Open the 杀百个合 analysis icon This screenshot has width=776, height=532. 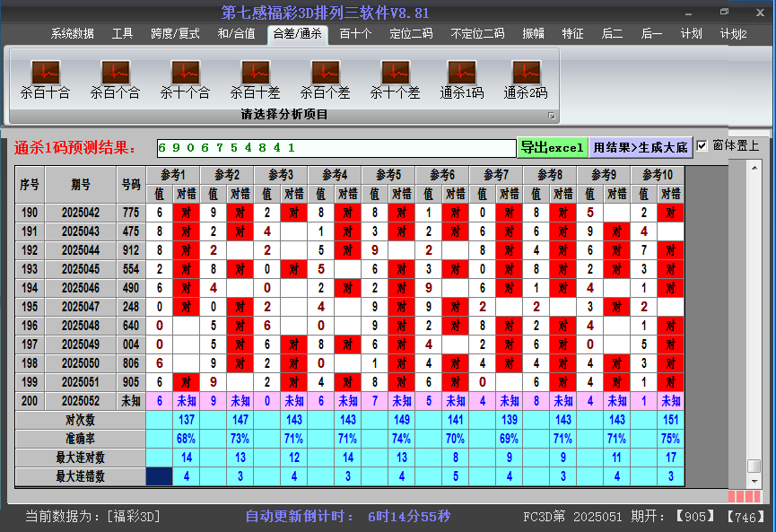(116, 80)
